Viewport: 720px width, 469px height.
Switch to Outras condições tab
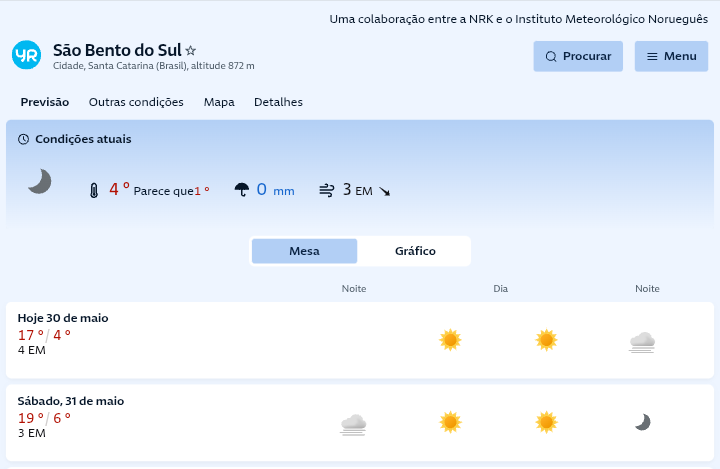coord(136,102)
